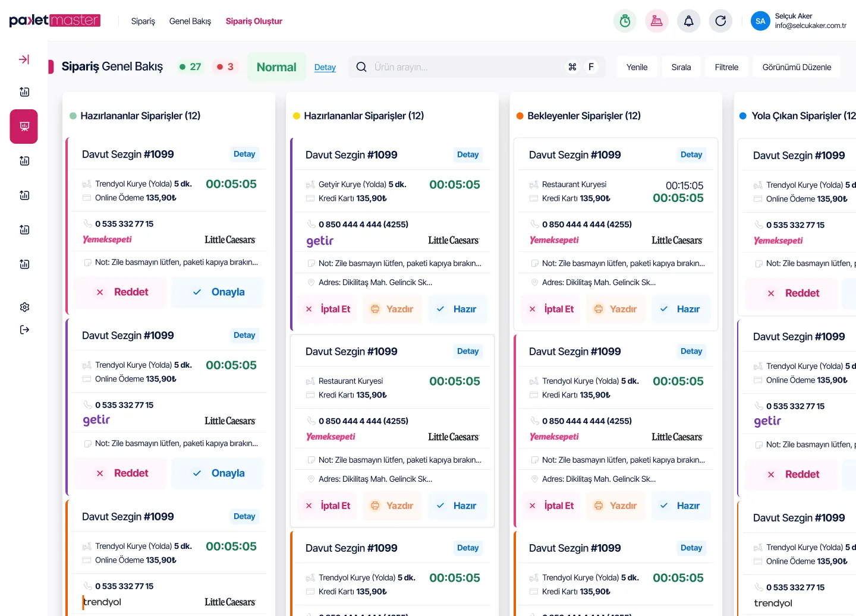The width and height of the screenshot is (856, 616).
Task: Click Reddet on green Hazırlananlar column's Yemeksepeti card
Action: point(121,292)
